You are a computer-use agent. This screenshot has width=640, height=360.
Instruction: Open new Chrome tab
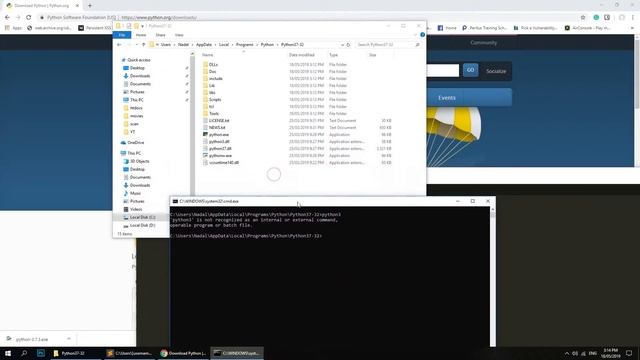point(90,6)
